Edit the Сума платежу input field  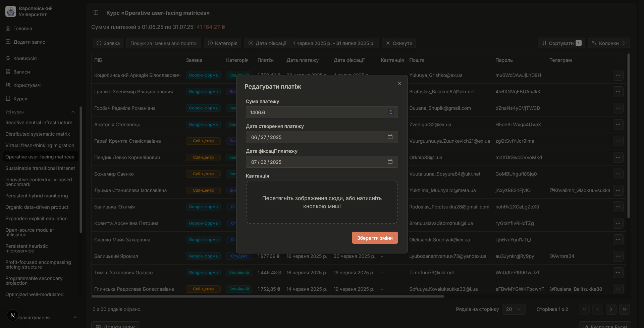[315, 112]
